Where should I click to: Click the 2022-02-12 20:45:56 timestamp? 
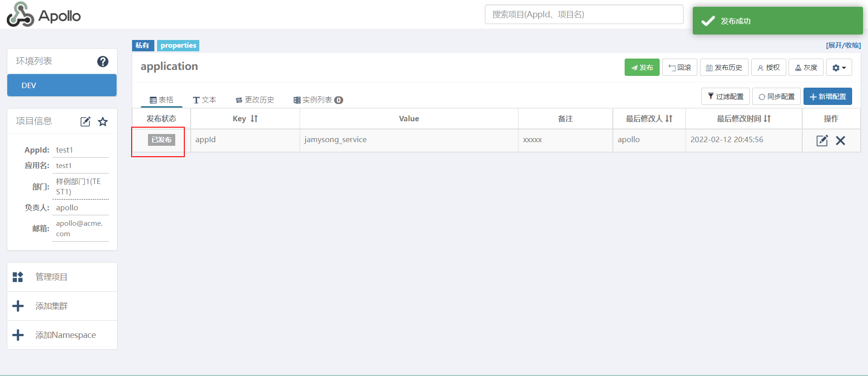(727, 140)
